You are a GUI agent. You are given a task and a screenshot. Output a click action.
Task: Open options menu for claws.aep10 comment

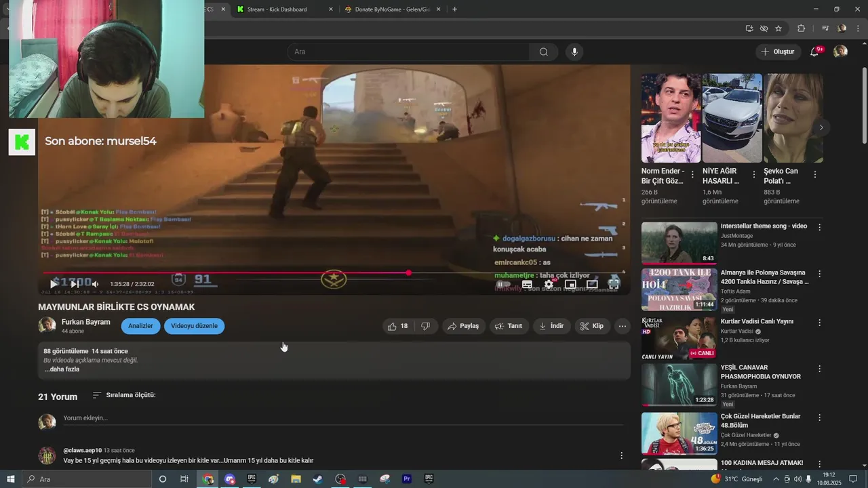click(621, 455)
